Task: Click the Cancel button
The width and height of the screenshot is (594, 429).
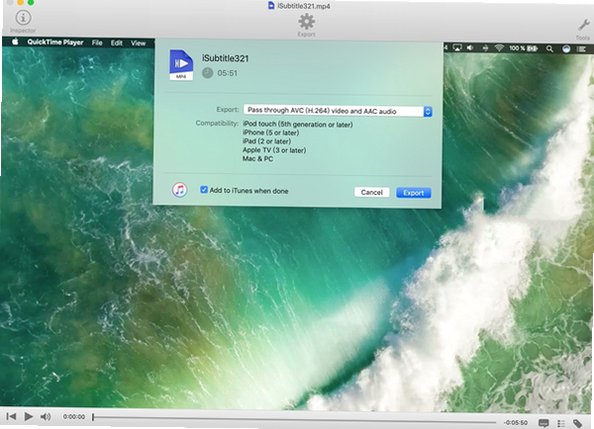Action: (x=372, y=193)
